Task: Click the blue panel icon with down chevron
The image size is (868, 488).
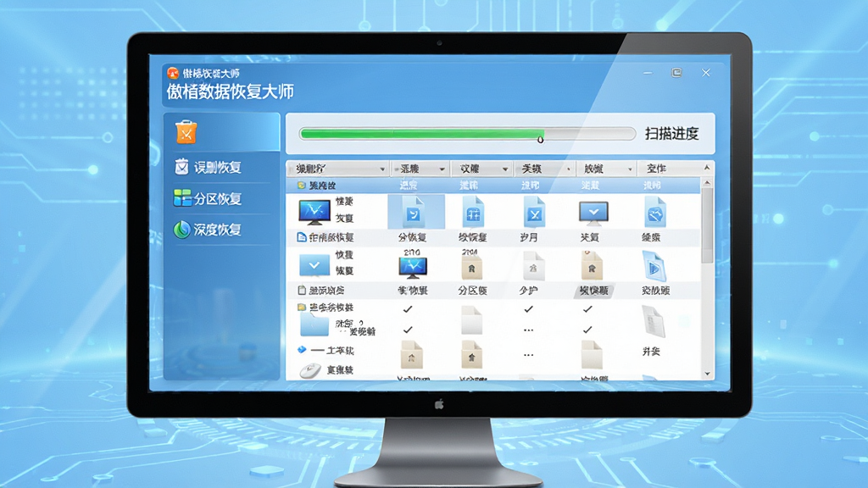Action: pos(314,265)
